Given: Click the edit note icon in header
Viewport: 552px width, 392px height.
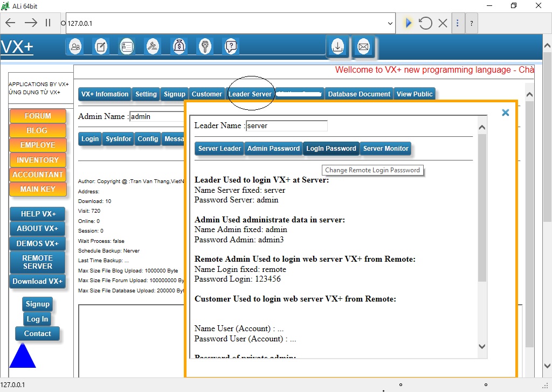Looking at the screenshot, I should pos(101,47).
